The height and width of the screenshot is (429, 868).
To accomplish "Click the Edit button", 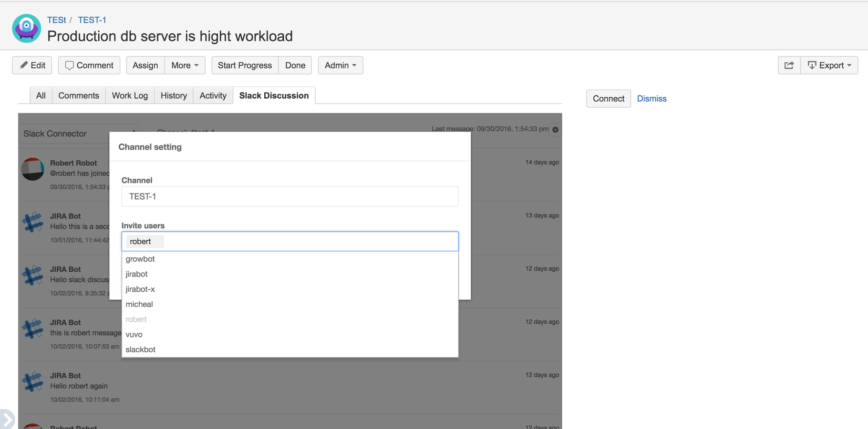I will tap(32, 65).
